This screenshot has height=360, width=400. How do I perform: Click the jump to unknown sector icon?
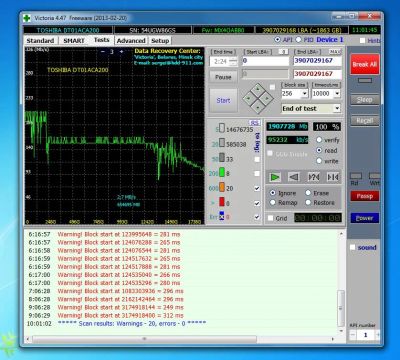[x=314, y=177]
